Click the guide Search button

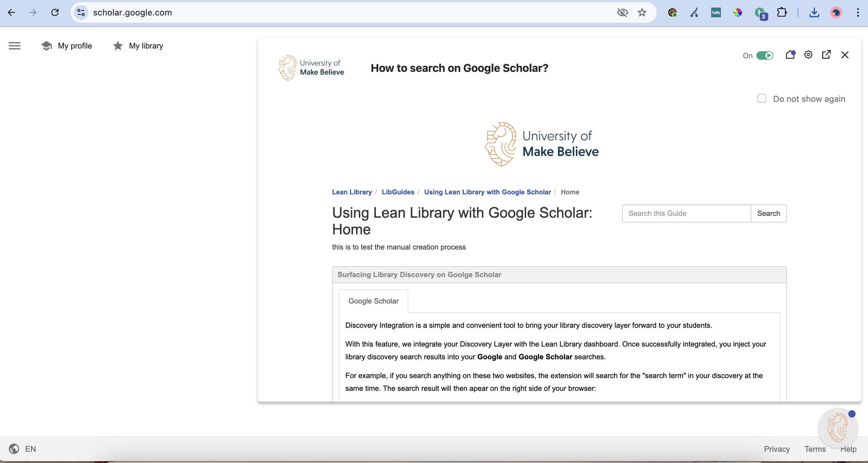pyautogui.click(x=768, y=213)
